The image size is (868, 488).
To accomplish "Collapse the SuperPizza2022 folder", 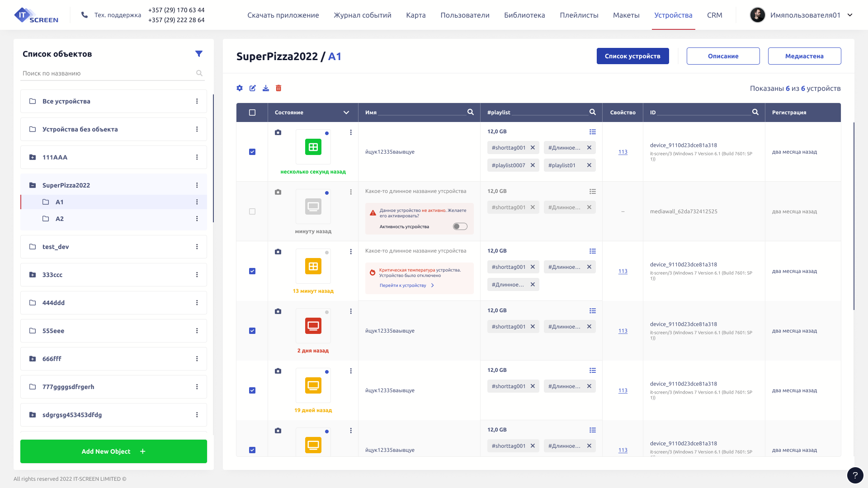I will (33, 185).
